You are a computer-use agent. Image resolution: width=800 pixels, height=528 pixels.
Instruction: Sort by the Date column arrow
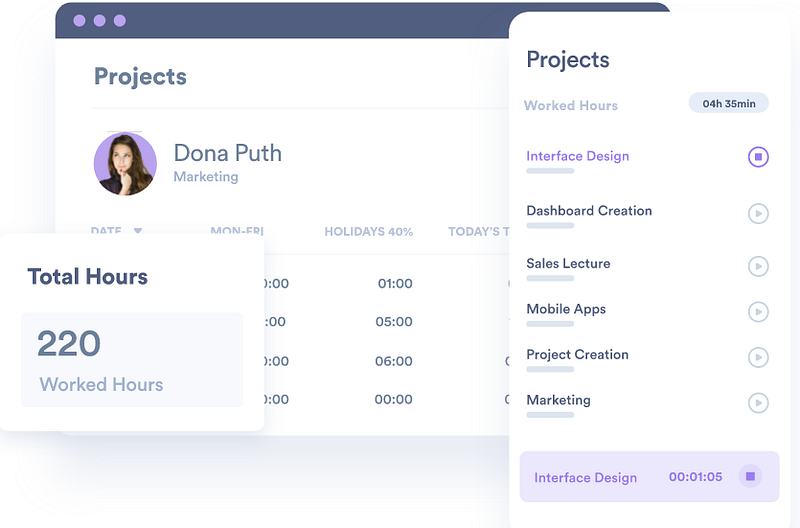coord(138,231)
